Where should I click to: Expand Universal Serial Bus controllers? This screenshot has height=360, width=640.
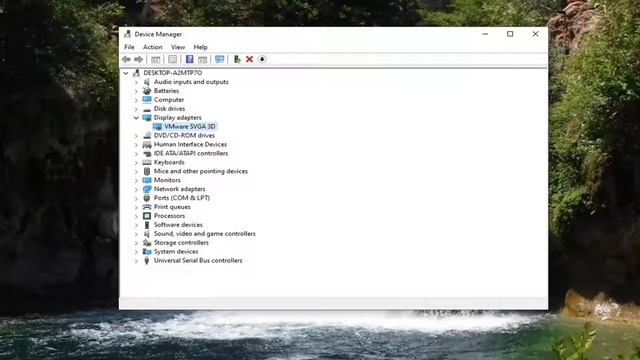(136, 261)
